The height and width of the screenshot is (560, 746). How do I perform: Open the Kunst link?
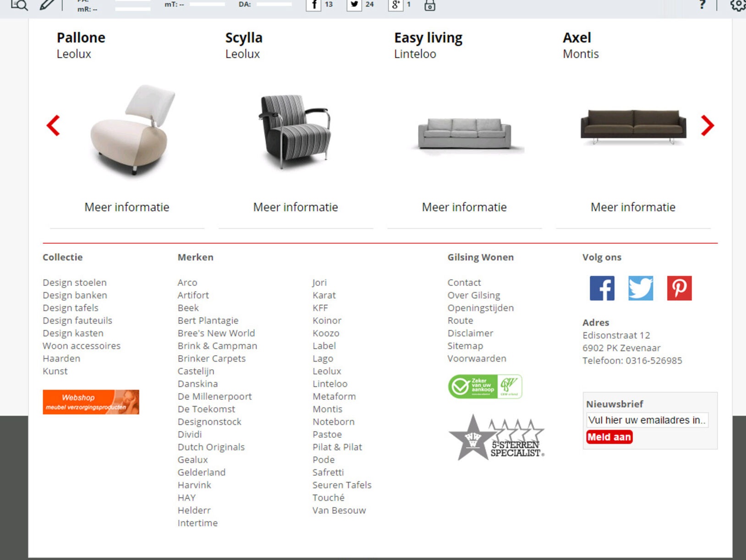tap(55, 371)
